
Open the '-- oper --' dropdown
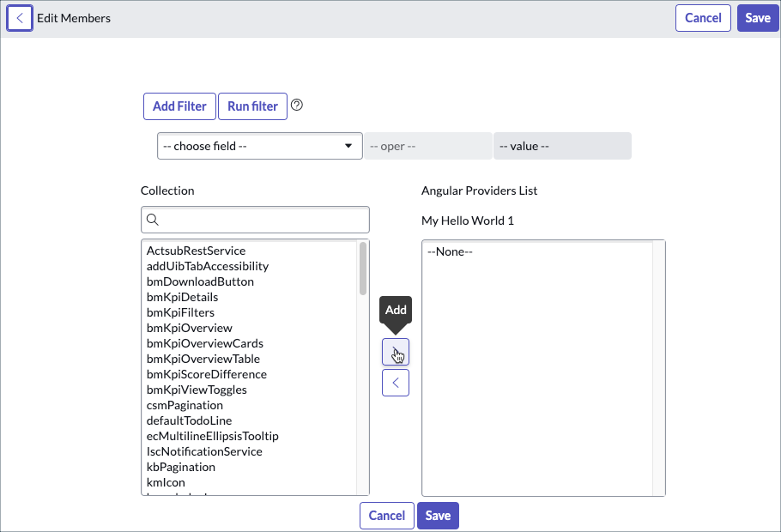pyautogui.click(x=427, y=146)
